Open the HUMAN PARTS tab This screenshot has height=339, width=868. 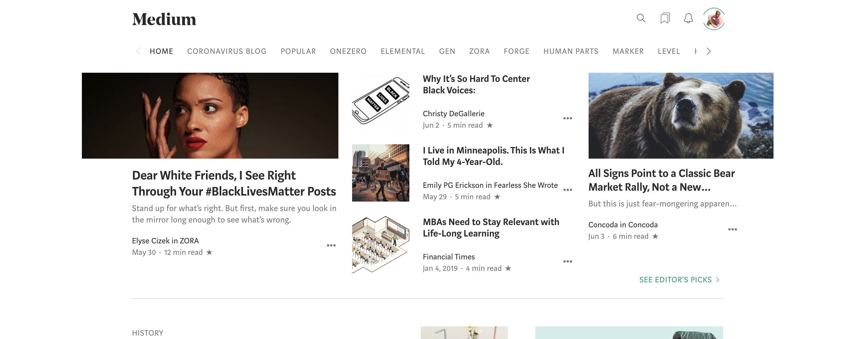tap(571, 51)
